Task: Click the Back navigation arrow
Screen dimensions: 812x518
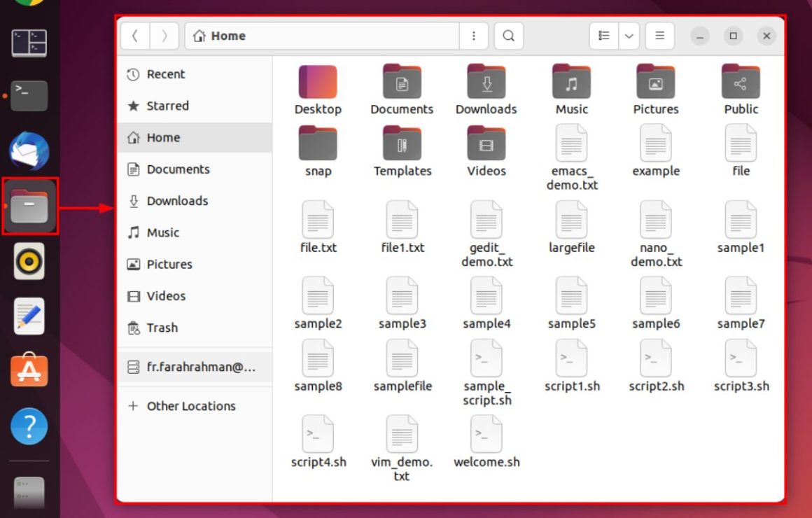Action: pyautogui.click(x=135, y=36)
